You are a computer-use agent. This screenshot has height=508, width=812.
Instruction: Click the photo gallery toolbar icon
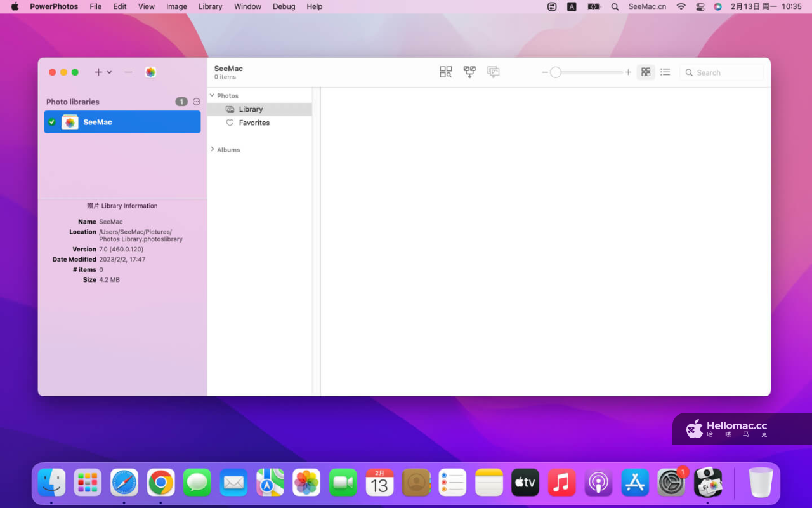[493, 72]
